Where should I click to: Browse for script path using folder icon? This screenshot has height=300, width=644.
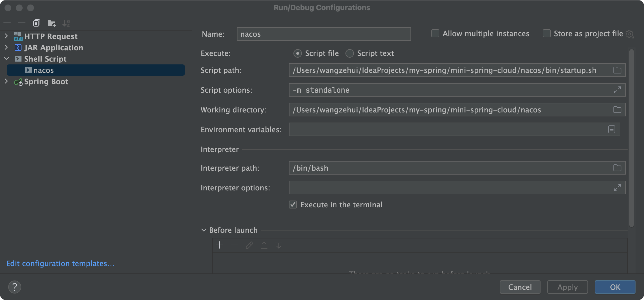[x=617, y=70]
